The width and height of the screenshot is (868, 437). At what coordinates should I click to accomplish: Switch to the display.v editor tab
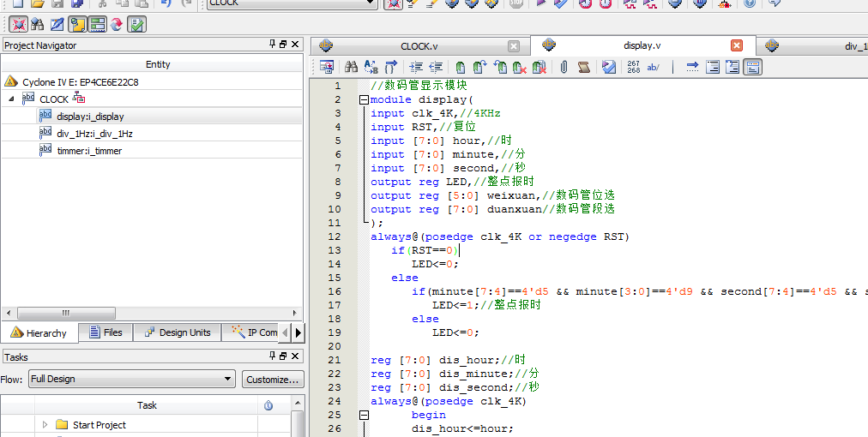pos(643,45)
